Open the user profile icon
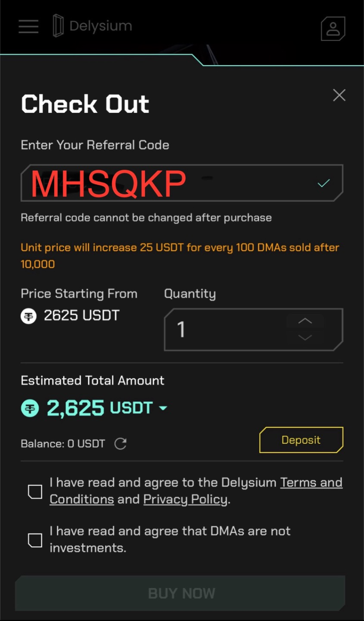The image size is (364, 621). tap(333, 28)
